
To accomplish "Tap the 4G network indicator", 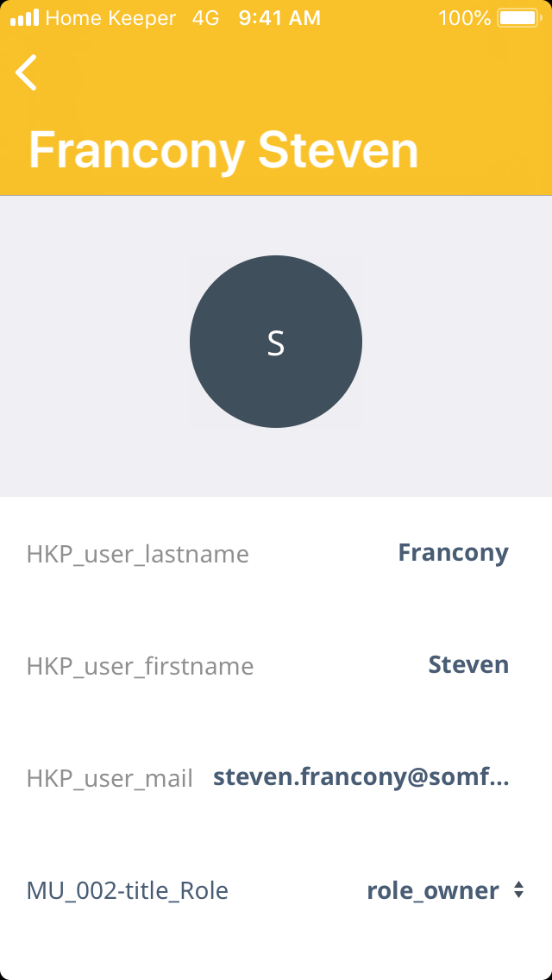I will coord(205,18).
